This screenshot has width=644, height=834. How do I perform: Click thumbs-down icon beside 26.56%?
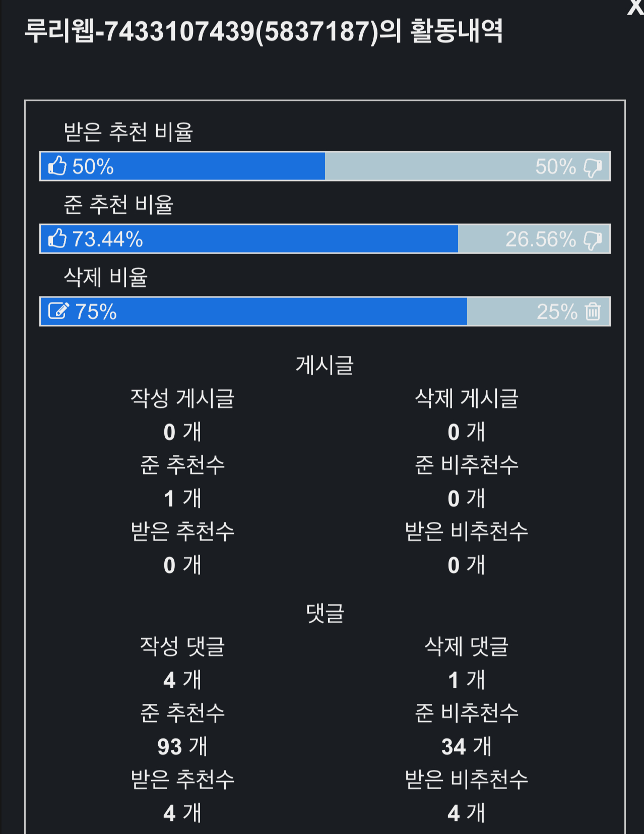coord(593,240)
